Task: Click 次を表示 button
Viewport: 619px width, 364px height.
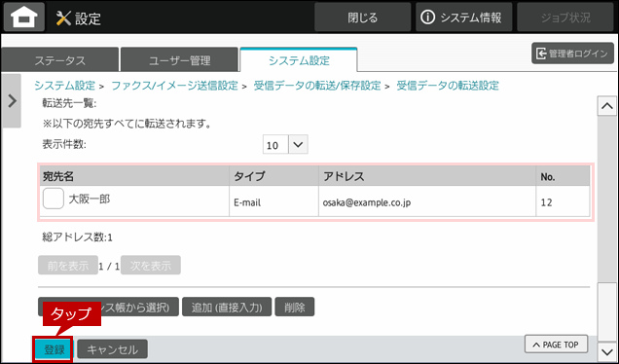Action: (151, 266)
